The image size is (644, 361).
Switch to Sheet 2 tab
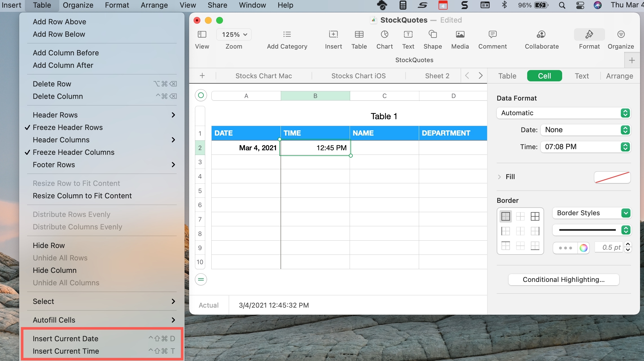pyautogui.click(x=437, y=76)
